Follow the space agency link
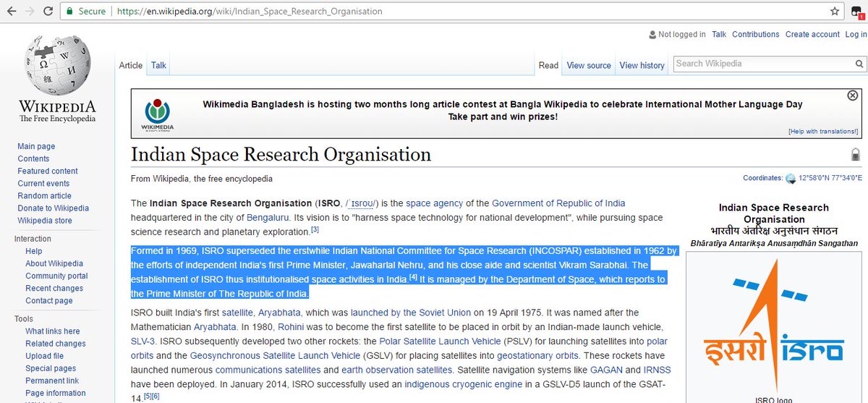 tap(434, 203)
